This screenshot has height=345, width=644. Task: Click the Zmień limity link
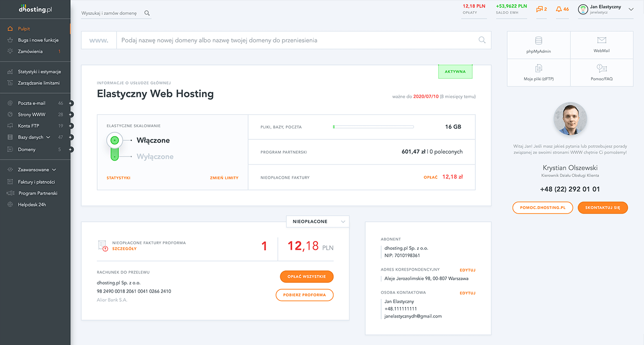(224, 178)
